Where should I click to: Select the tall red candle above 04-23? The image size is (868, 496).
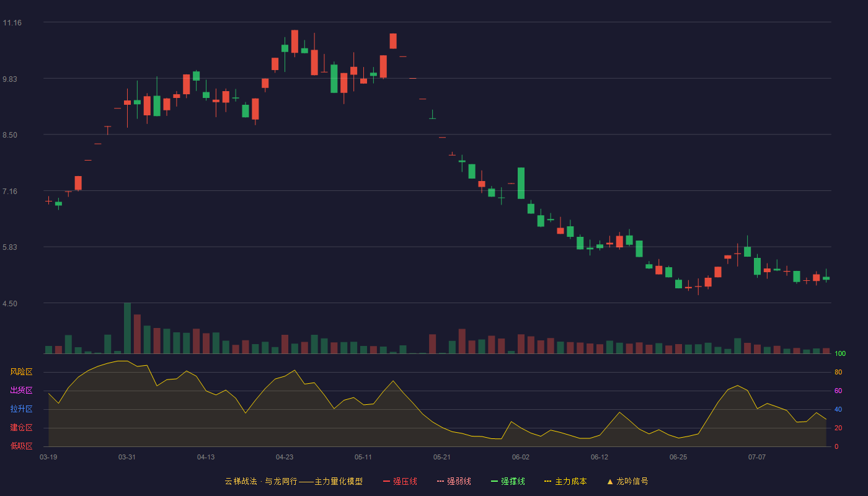click(x=294, y=42)
